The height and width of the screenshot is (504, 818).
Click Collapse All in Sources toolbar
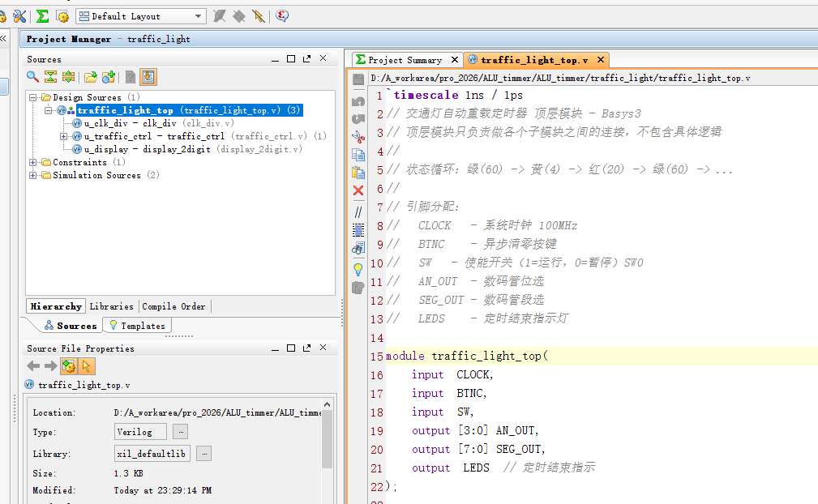pos(50,77)
